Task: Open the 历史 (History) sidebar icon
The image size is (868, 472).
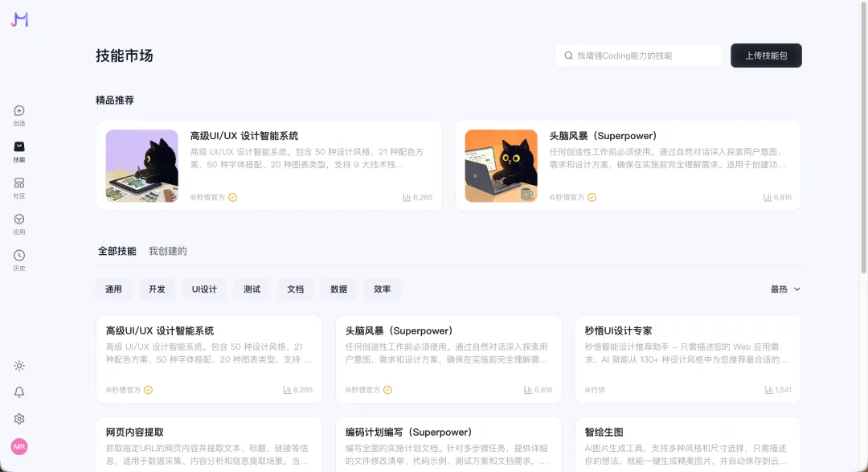Action: [19, 260]
